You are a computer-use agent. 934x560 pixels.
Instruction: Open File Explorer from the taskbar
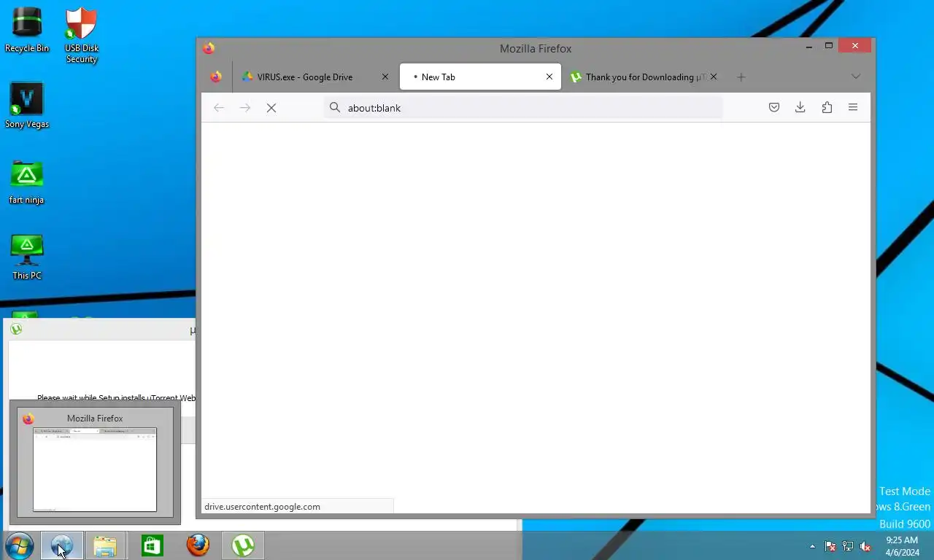coord(105,545)
